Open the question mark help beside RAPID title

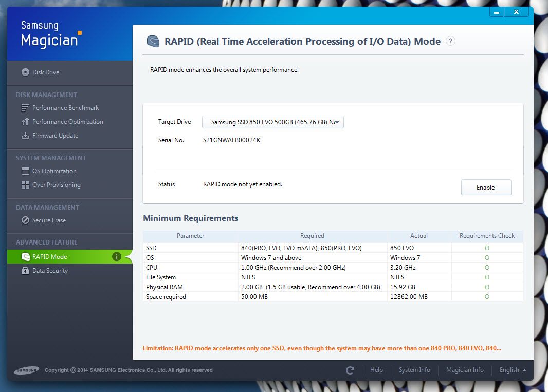[x=450, y=41]
